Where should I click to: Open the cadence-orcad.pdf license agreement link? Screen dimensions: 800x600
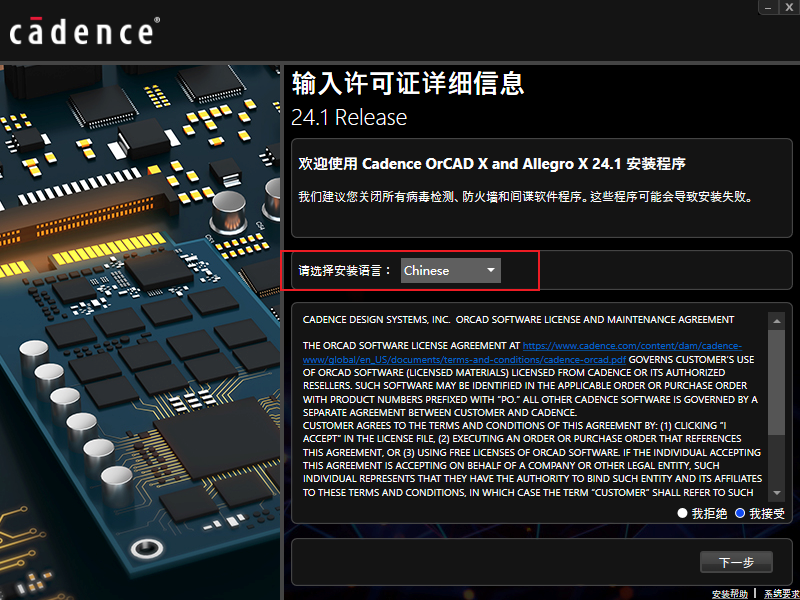[522, 353]
